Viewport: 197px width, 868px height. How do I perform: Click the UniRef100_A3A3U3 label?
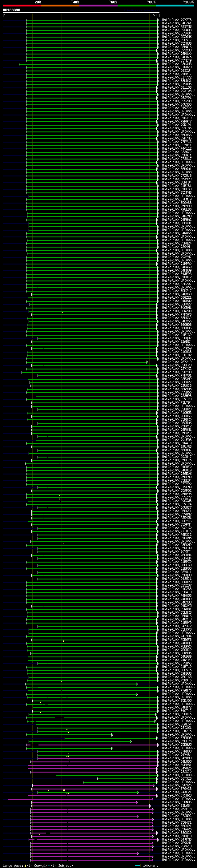click(x=176, y=64)
